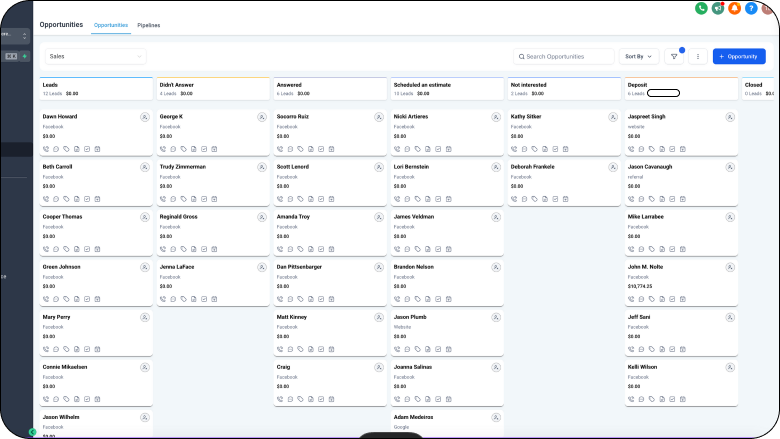Switch to the Pipelines tab
The width and height of the screenshot is (780, 439).
pyautogui.click(x=148, y=25)
